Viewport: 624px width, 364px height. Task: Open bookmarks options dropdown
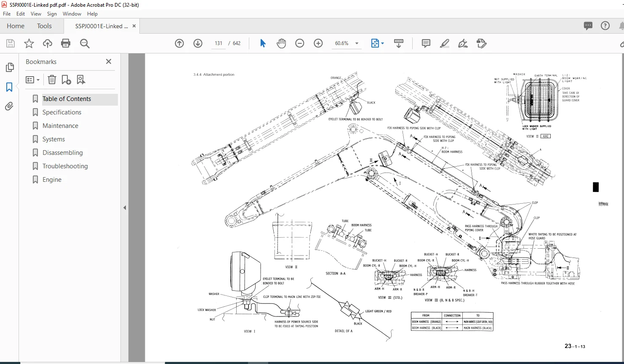[33, 80]
